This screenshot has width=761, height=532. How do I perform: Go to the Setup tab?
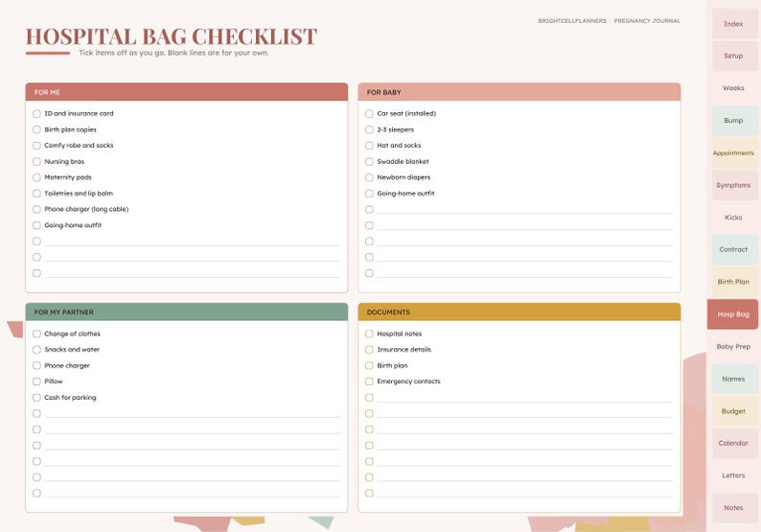734,56
